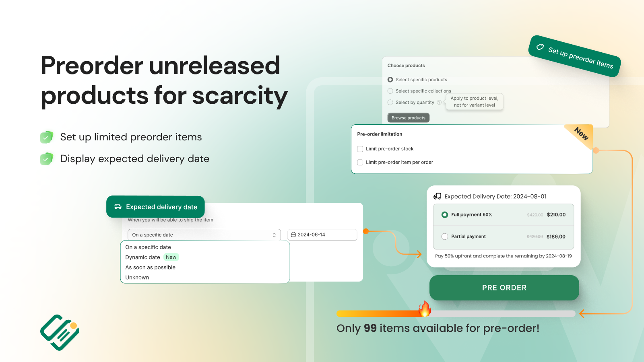Click the fire icon on the stock bar

(x=425, y=309)
